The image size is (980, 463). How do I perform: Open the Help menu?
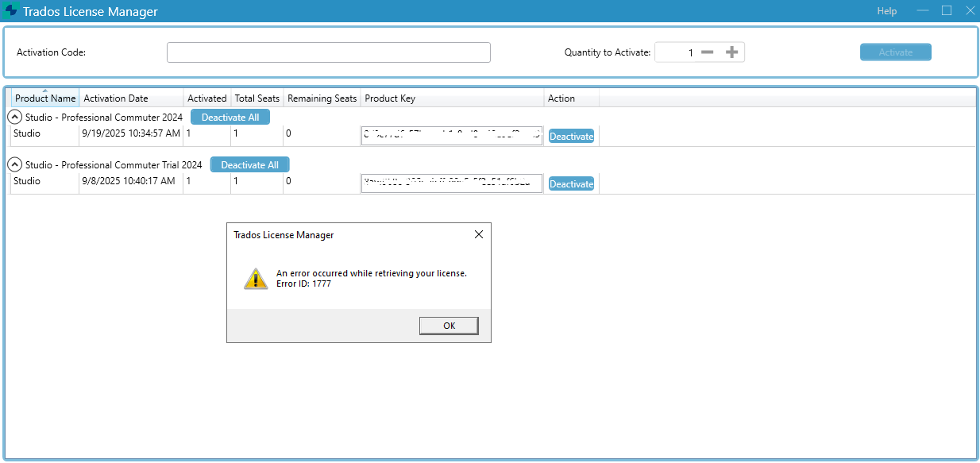tap(886, 10)
